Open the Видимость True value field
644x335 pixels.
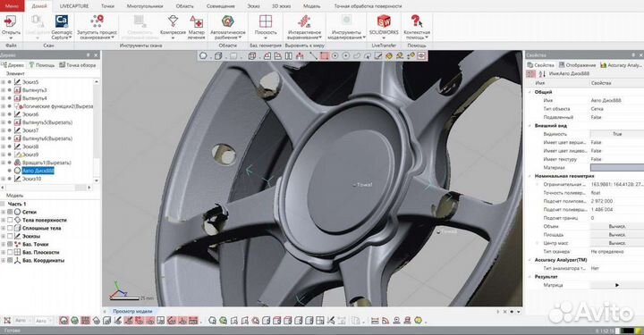pos(617,134)
